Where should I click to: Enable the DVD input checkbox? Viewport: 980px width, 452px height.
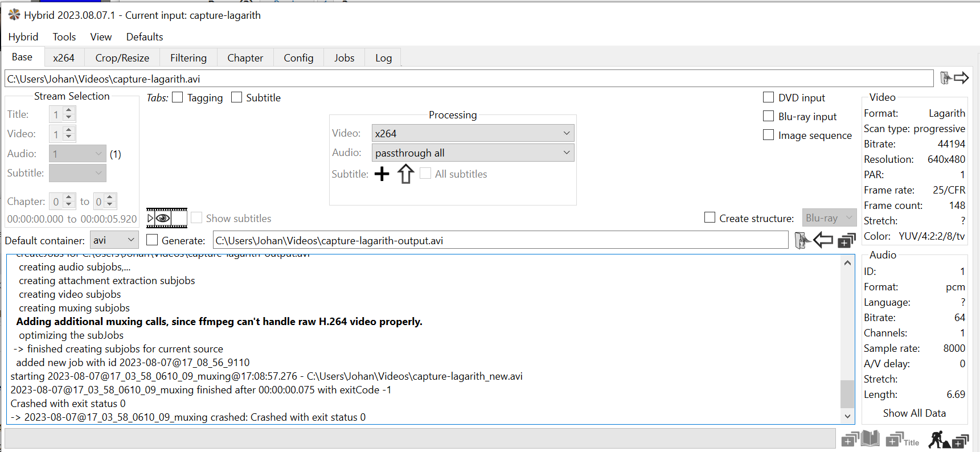[x=768, y=97]
